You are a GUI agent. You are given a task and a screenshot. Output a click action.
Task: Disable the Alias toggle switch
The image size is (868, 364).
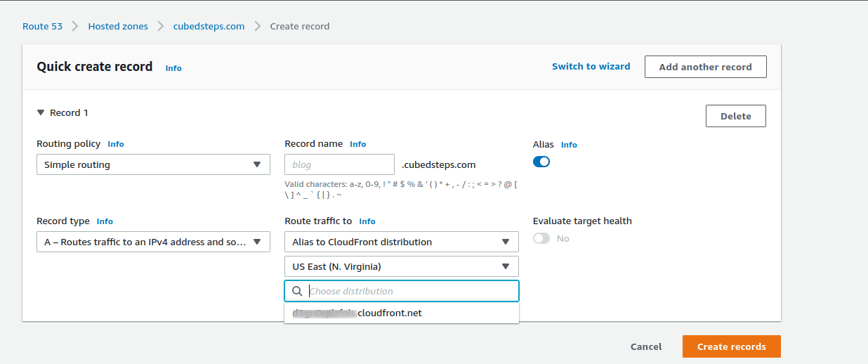(x=541, y=162)
